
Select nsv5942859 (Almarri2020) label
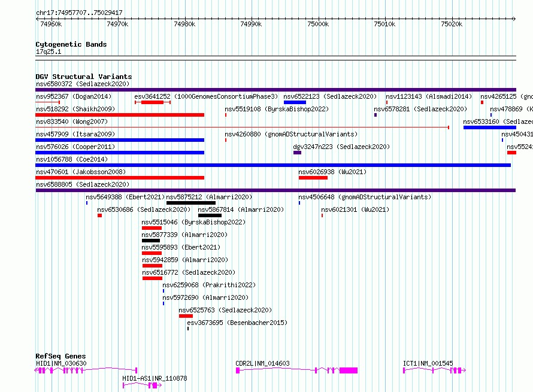(185, 260)
